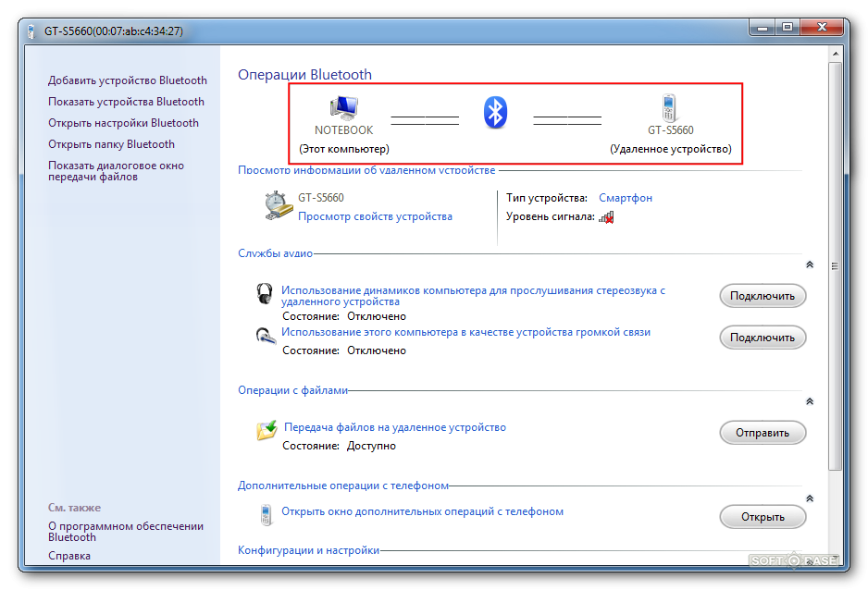Click the Операции Bluetooth heading
The image size is (868, 590).
point(305,75)
